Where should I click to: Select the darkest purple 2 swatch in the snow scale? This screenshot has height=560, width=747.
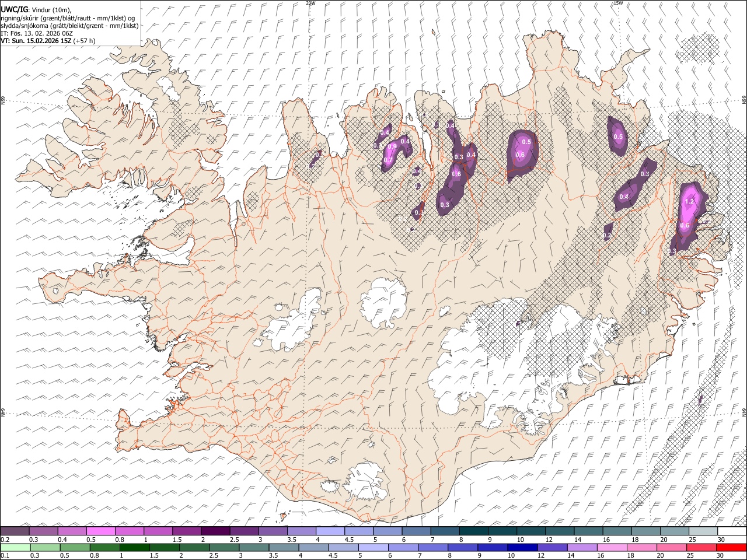[x=215, y=531]
